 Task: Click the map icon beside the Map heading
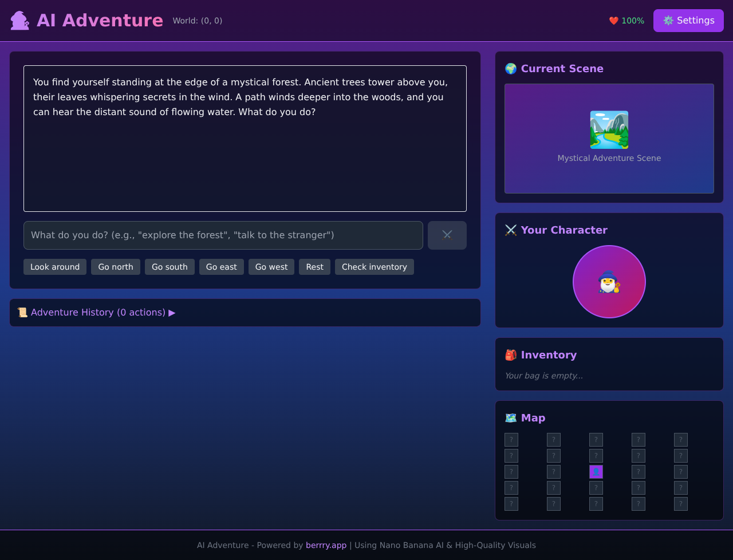pos(510,417)
